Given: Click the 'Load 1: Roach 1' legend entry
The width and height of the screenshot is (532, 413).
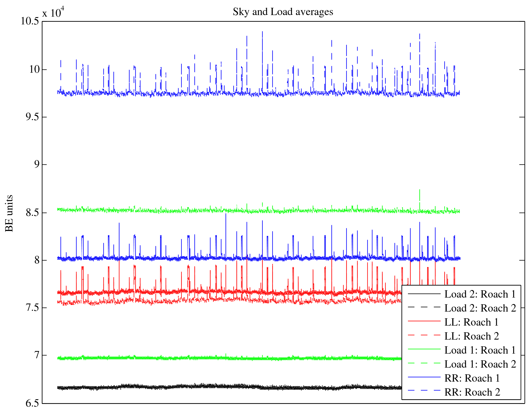Looking at the screenshot, I should pos(480,350).
